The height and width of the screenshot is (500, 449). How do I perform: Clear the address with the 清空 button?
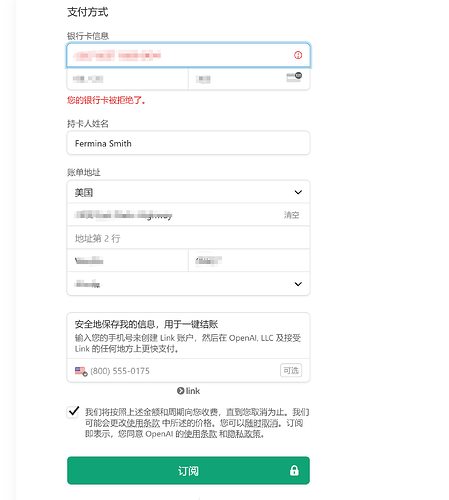coord(291,215)
